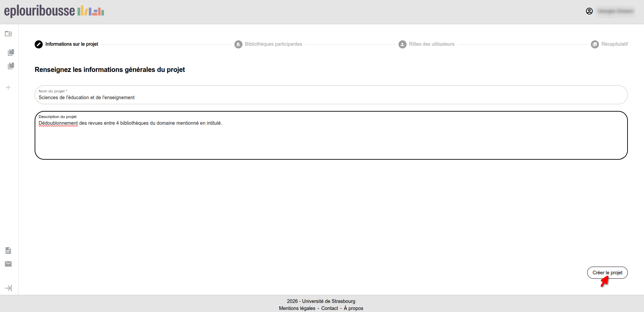The image size is (644, 312).
Task: Click the user account icon
Action: click(589, 11)
